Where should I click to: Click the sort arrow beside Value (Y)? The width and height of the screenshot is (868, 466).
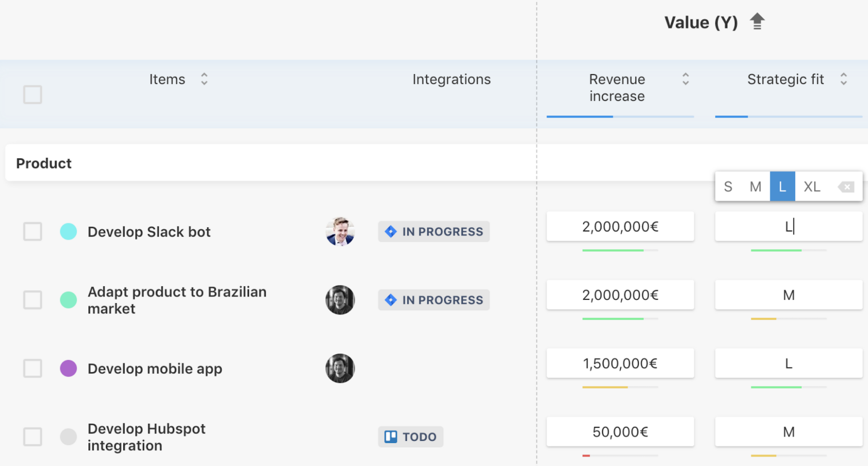[757, 22]
